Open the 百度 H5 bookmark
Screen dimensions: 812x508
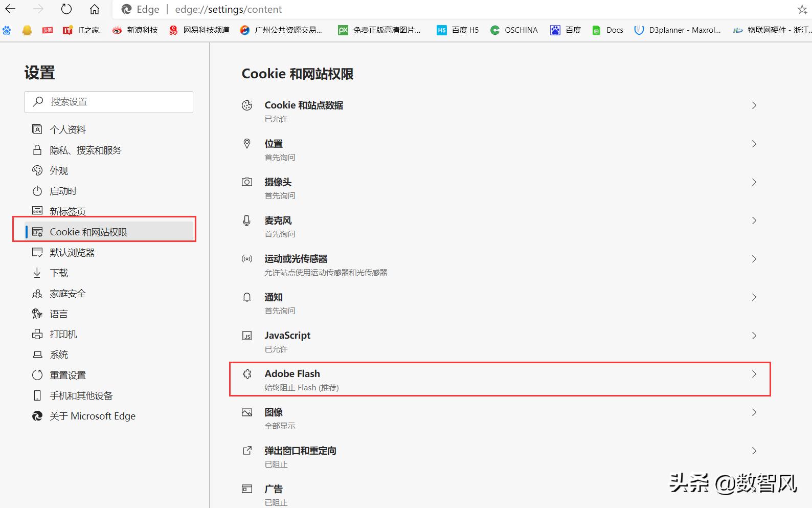click(x=458, y=30)
